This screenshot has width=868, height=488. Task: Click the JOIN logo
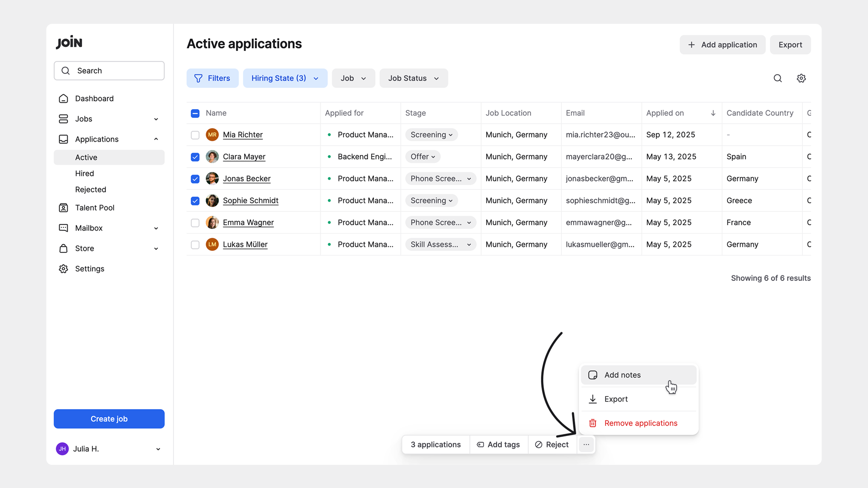[x=69, y=43]
